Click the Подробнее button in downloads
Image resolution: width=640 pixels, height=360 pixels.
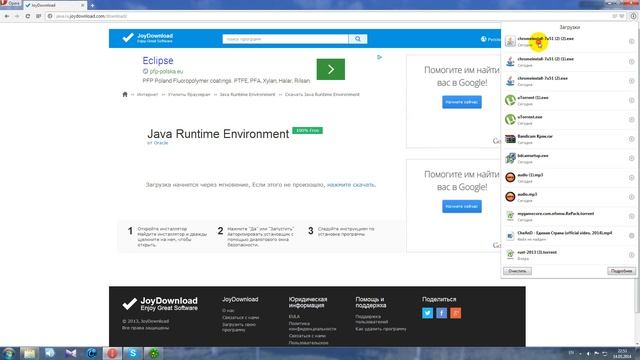coord(621,271)
